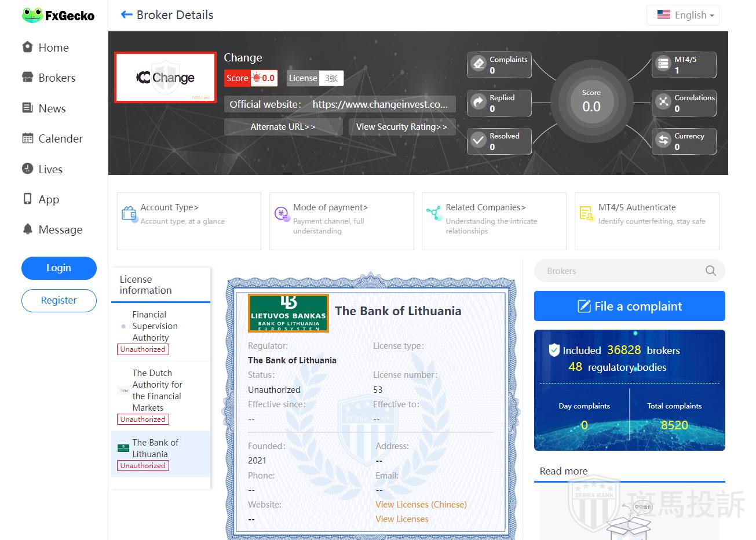
Task: Click the View Licenses (Chinese) link
Action: pos(421,505)
